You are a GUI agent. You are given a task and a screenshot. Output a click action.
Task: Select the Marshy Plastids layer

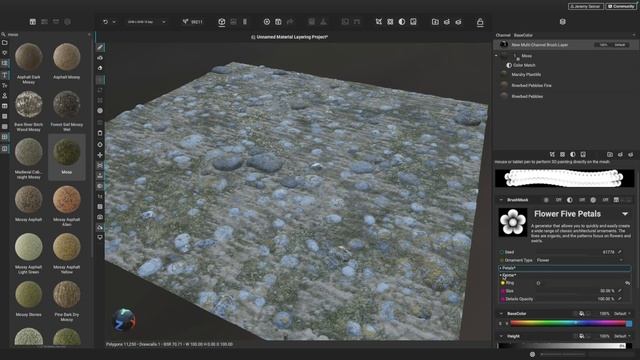pyautogui.click(x=526, y=75)
